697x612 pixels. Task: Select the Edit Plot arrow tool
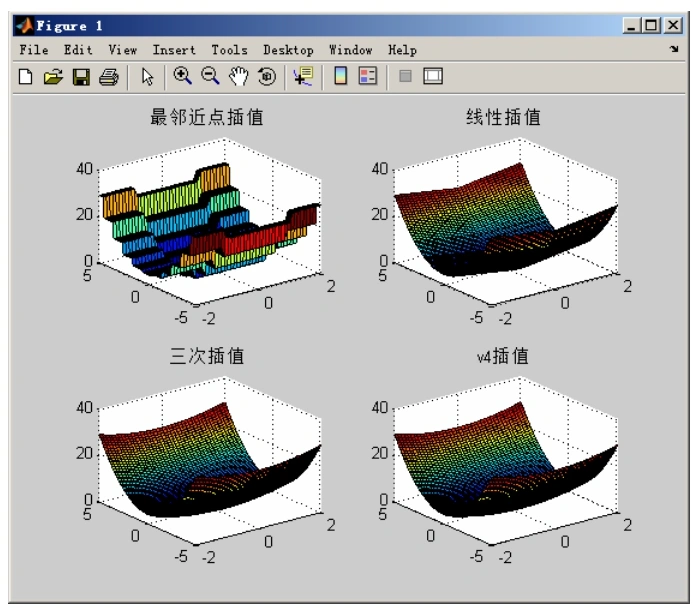(147, 76)
